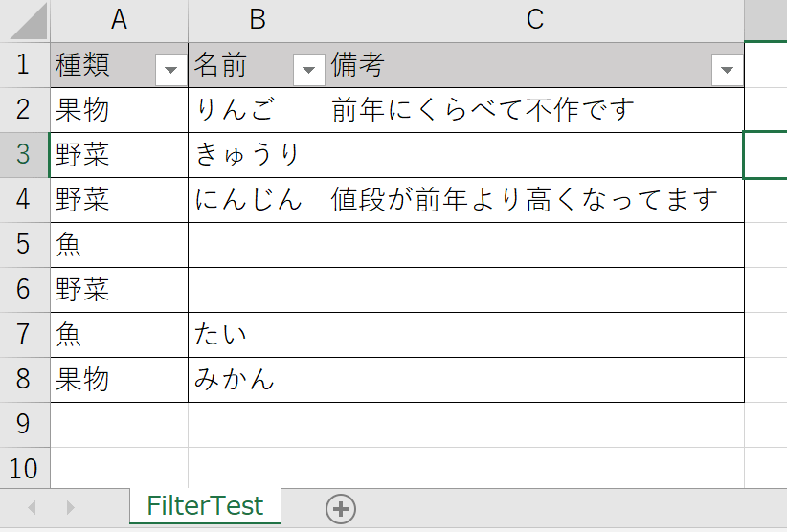Select the FilterTest sheet tab
787x532 pixels.
tap(205, 506)
